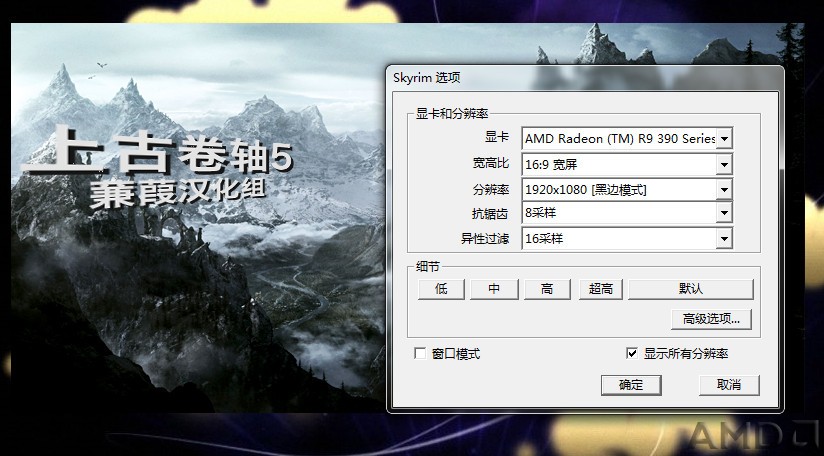Click the 异性过滤 label text
This screenshot has height=456, width=824.
(x=485, y=239)
